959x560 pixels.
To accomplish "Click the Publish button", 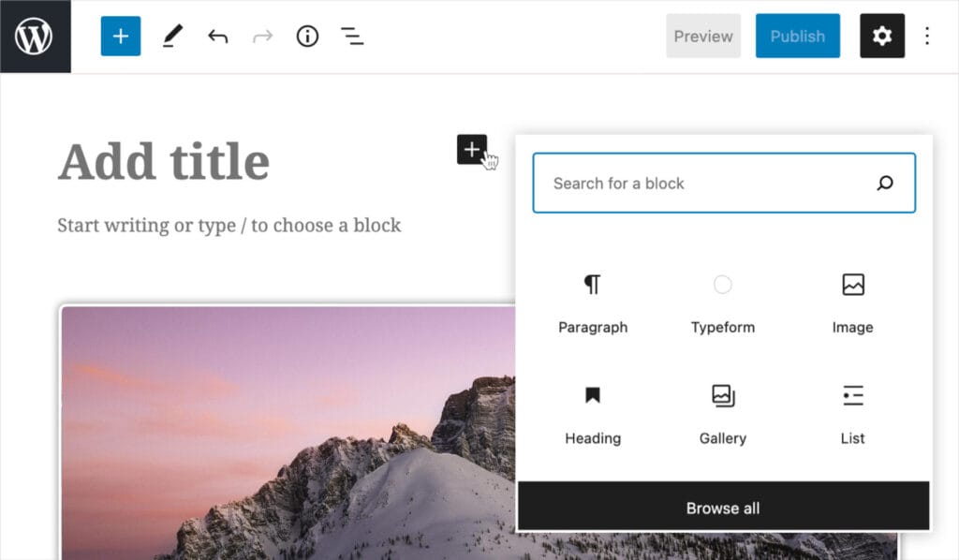I will [797, 37].
